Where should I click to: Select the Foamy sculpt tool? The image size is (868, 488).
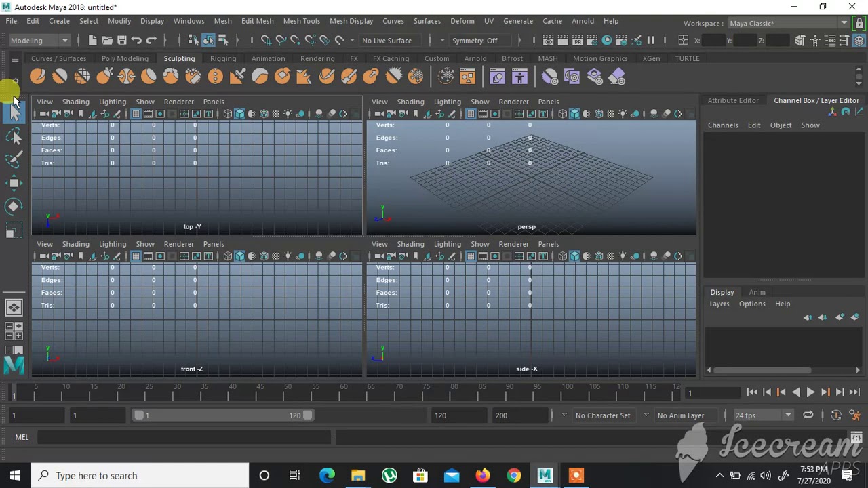click(171, 77)
